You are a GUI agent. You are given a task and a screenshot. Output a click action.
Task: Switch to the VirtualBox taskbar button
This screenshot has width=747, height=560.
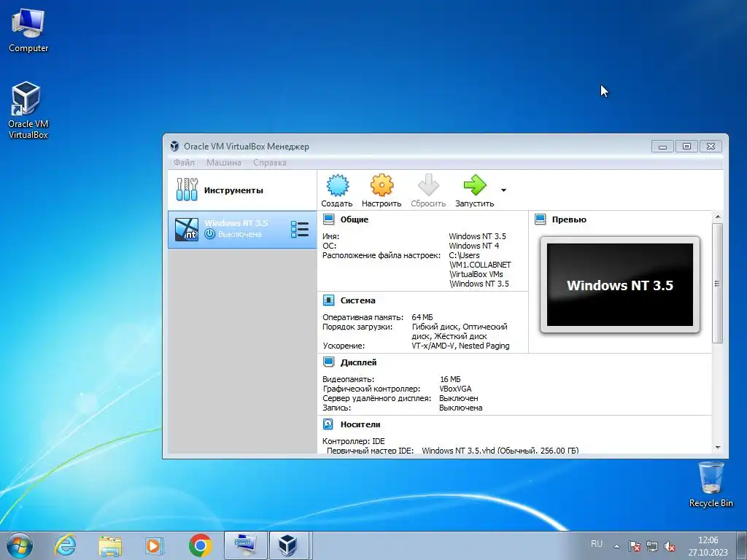[x=290, y=545]
